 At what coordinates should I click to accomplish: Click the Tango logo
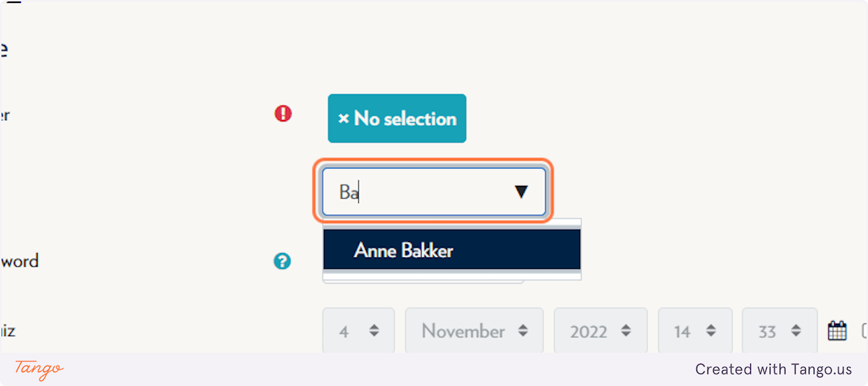tap(39, 369)
